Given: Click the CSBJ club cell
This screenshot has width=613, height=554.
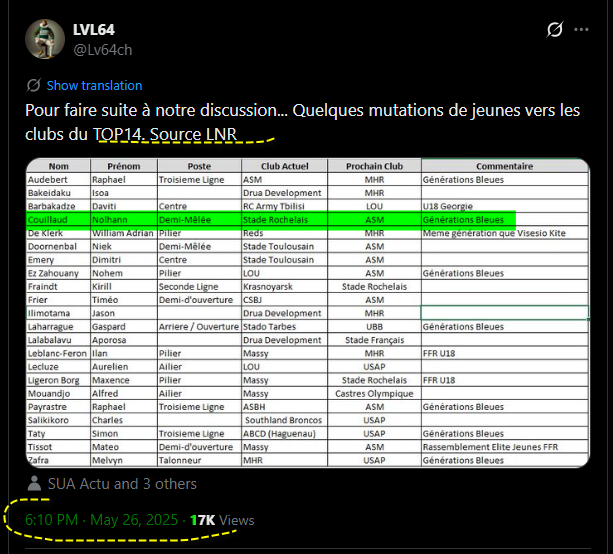Looking at the screenshot, I should tap(285, 300).
